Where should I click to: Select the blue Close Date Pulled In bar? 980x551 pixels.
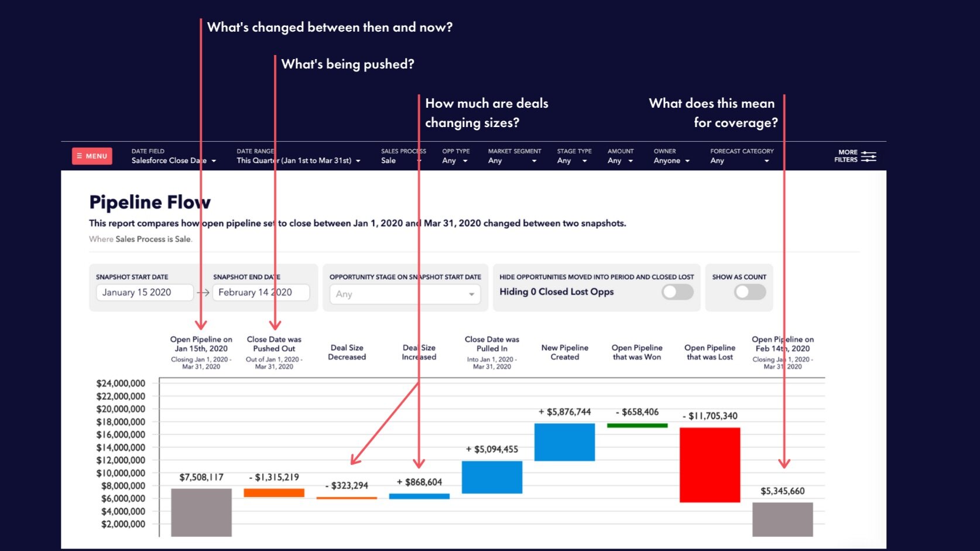click(x=492, y=477)
